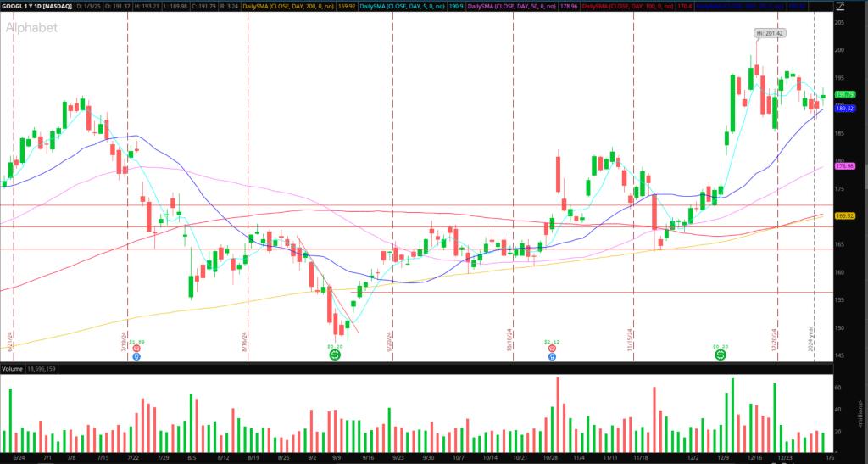Click the 1/6 date on time axis
868x464 pixels.
click(x=831, y=458)
